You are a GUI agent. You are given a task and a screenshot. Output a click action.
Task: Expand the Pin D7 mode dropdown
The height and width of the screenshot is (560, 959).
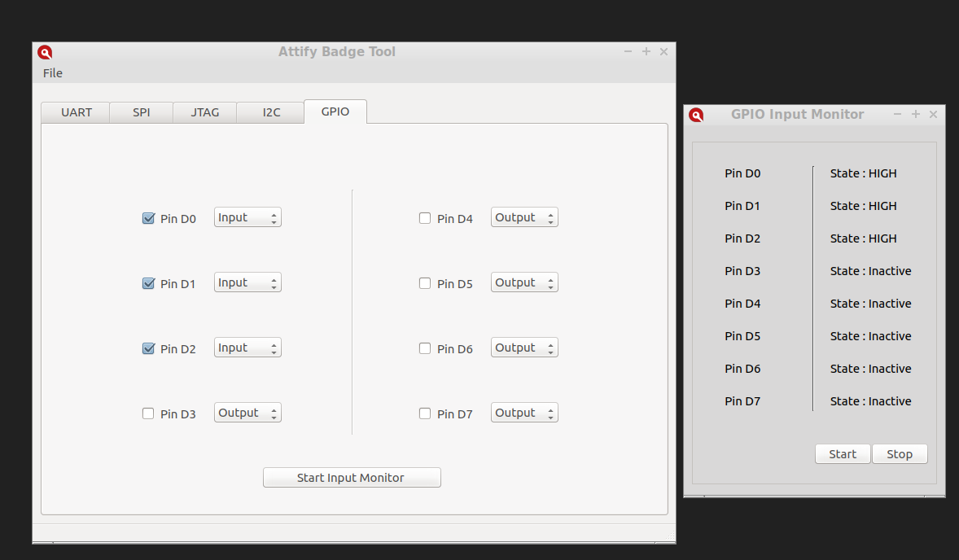524,413
